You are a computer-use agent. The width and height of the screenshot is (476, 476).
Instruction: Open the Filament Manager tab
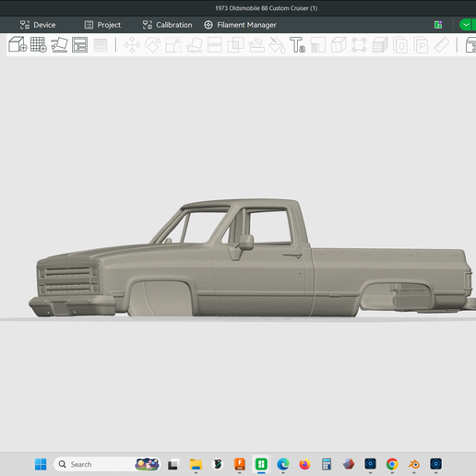[x=240, y=25]
